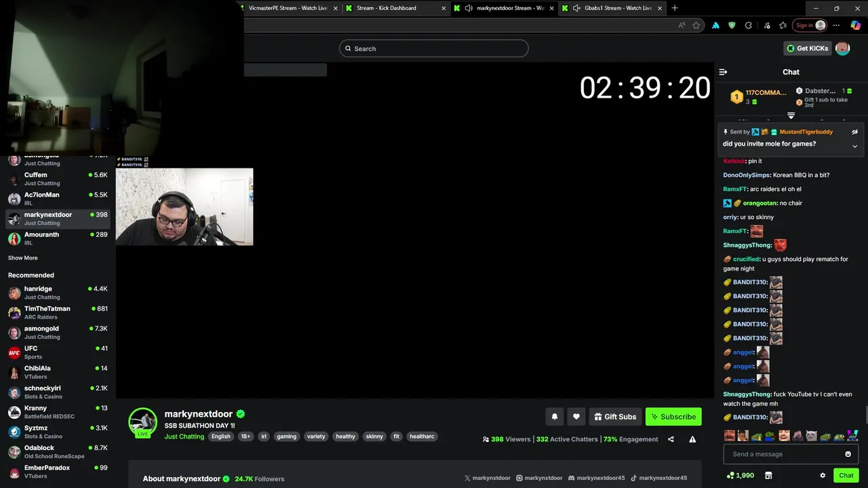Open Ac7ionMan channel in sidebar
The image size is (868, 488).
pyautogui.click(x=58, y=199)
